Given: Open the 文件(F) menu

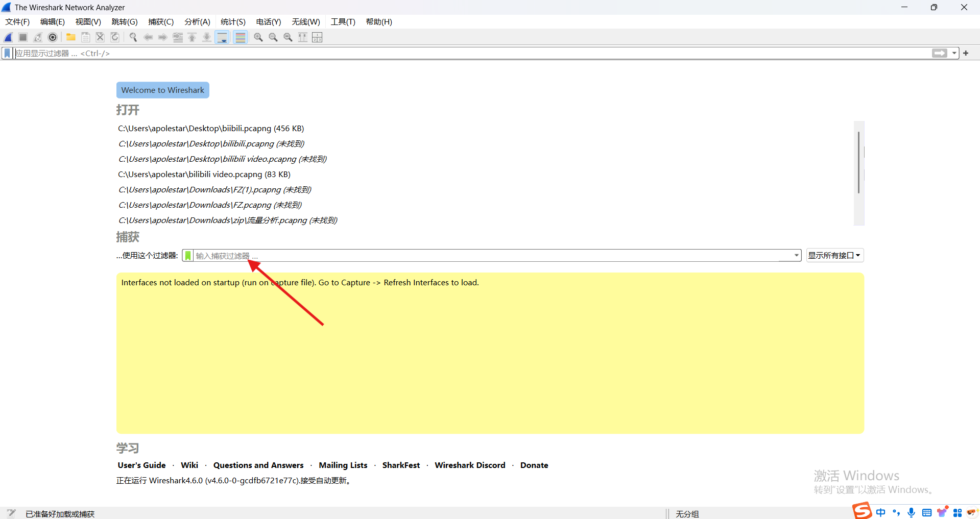Looking at the screenshot, I should click(x=17, y=22).
